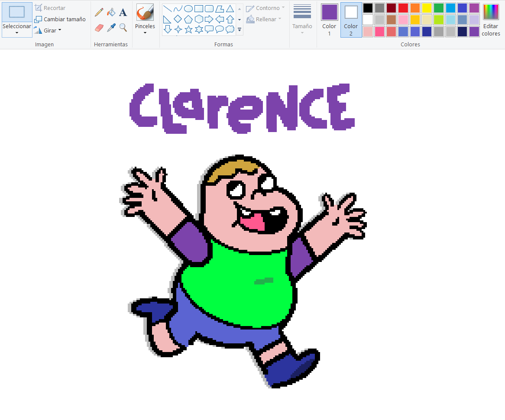Screen dimensions: 505x420
Task: Pick the gold color swatch
Action: pos(415,19)
